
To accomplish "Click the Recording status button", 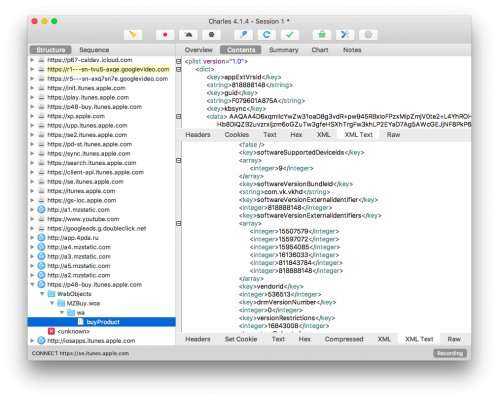I will tap(450, 353).
